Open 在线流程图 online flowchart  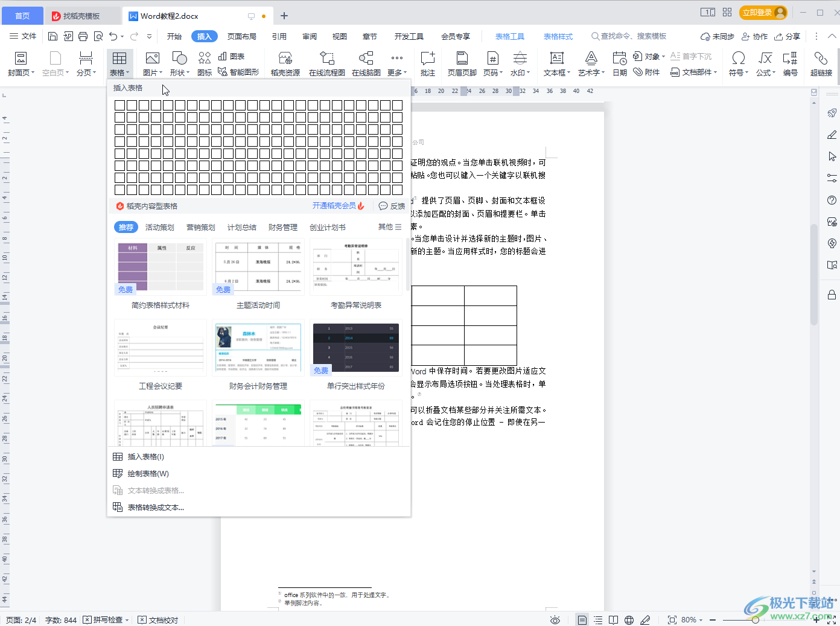(x=327, y=64)
